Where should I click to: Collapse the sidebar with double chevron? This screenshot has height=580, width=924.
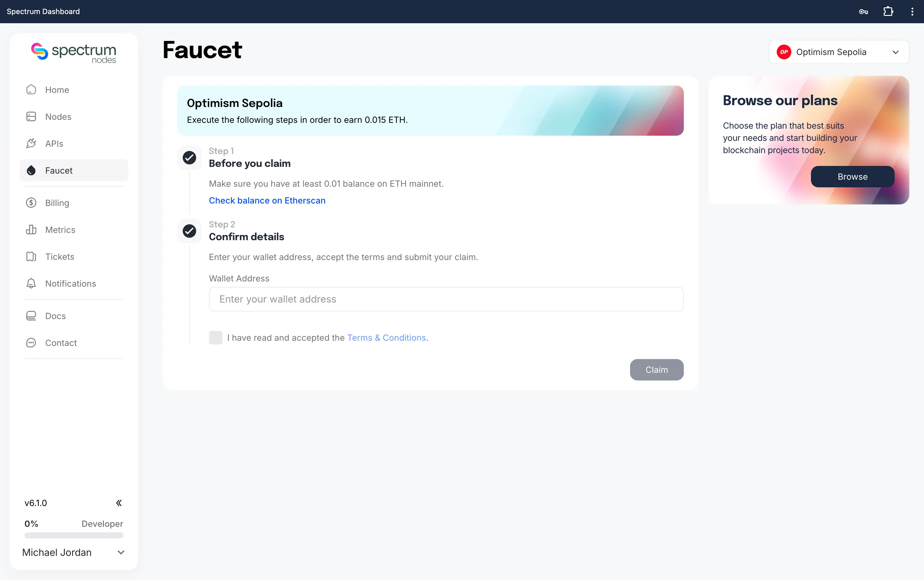click(119, 503)
